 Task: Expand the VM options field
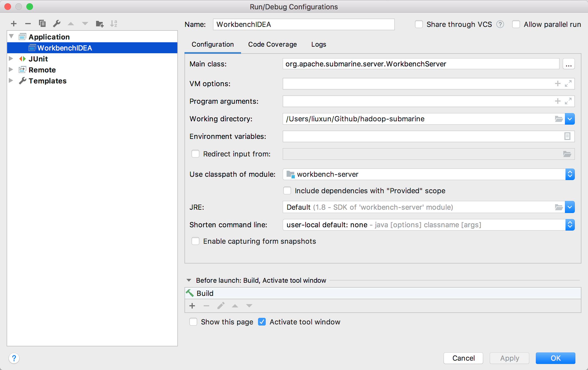click(x=568, y=83)
